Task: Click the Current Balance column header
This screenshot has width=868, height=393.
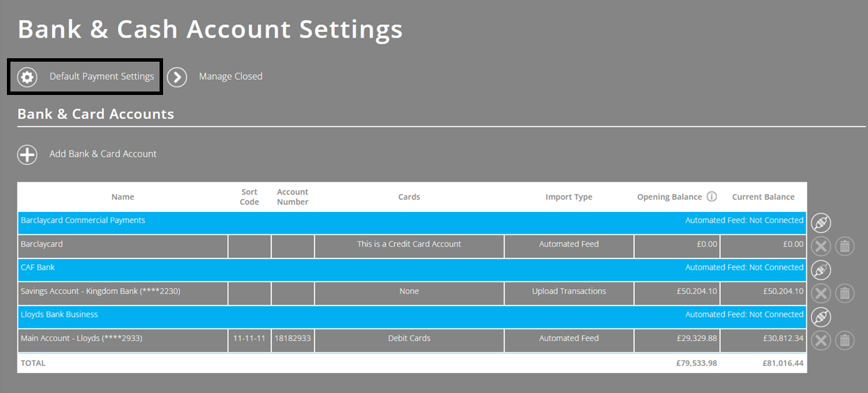Action: (x=763, y=197)
